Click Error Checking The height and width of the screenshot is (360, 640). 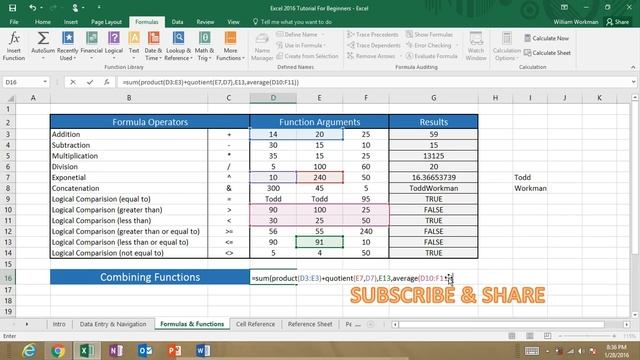tap(429, 45)
